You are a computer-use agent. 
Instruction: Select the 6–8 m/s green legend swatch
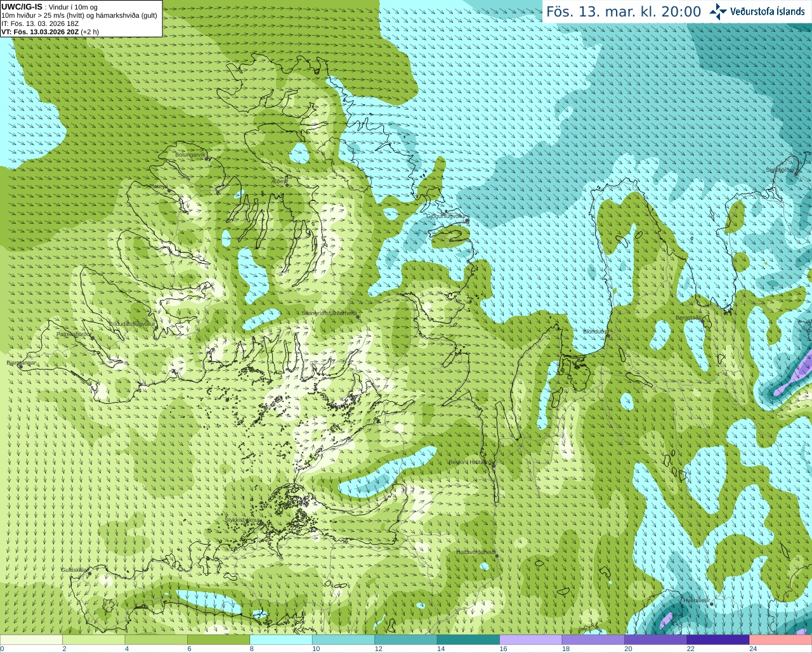(218, 640)
